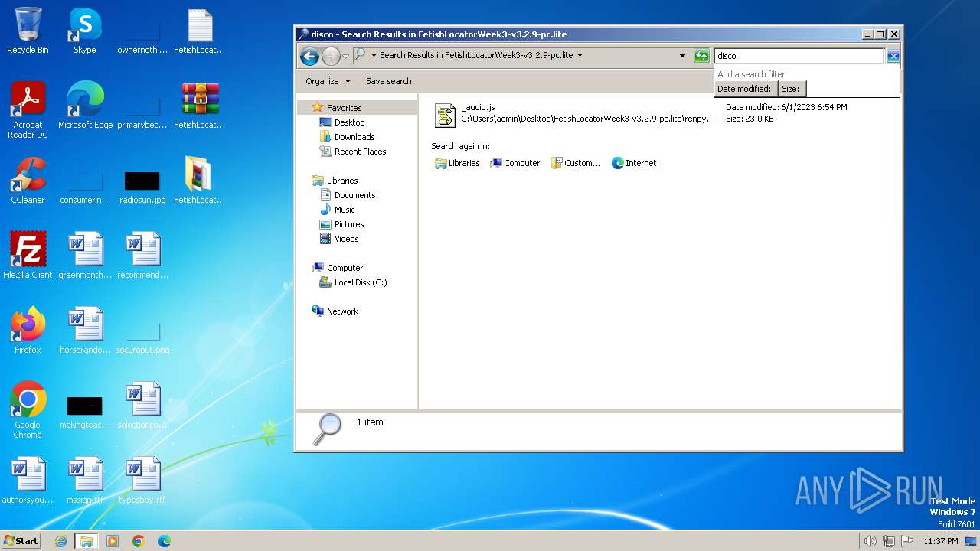The height and width of the screenshot is (551, 980).
Task: Launch Edge from the taskbar
Action: [164, 541]
